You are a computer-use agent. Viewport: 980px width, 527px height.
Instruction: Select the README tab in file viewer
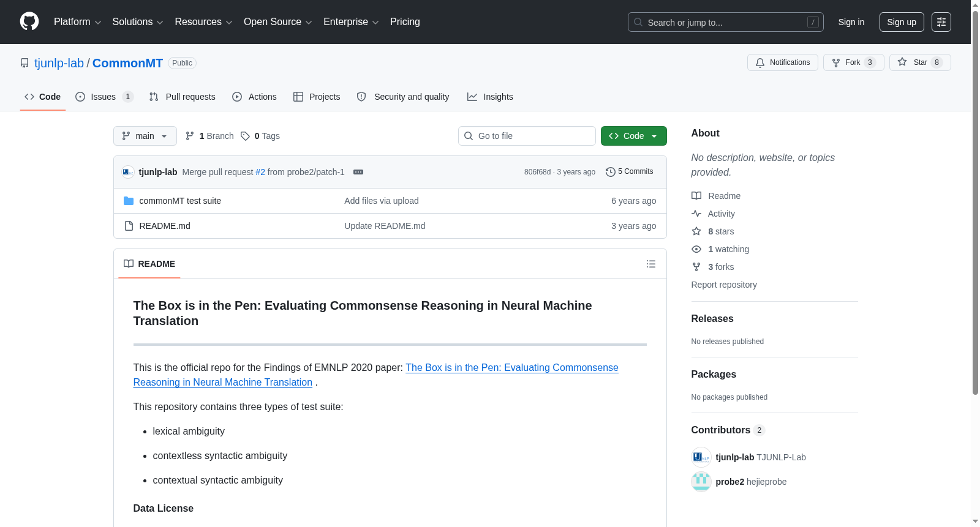[149, 264]
